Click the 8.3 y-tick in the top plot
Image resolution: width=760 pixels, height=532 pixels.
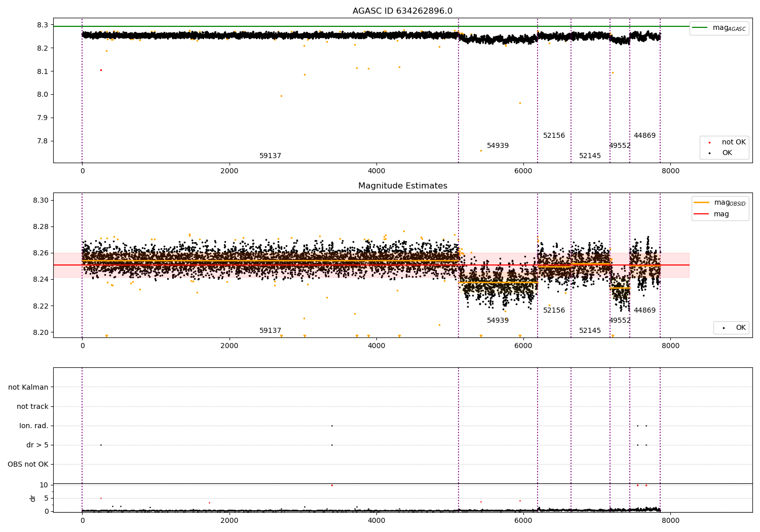[x=43, y=25]
